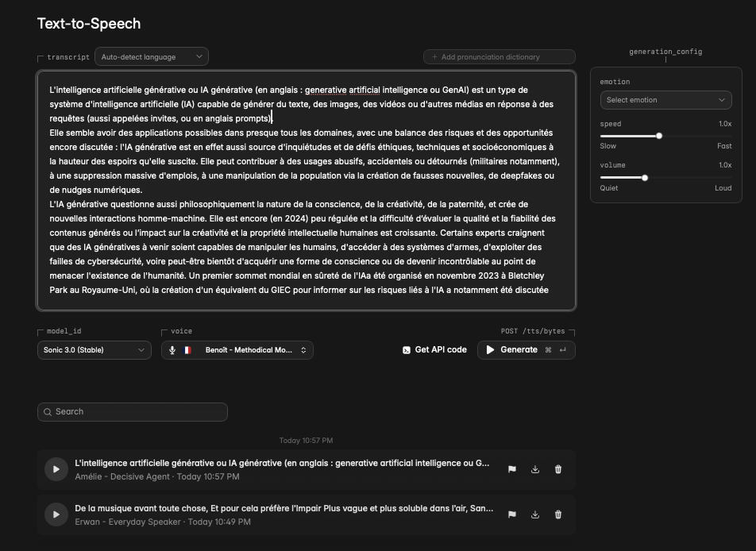Focus the Search input field
This screenshot has width=756, height=551.
pos(133,412)
